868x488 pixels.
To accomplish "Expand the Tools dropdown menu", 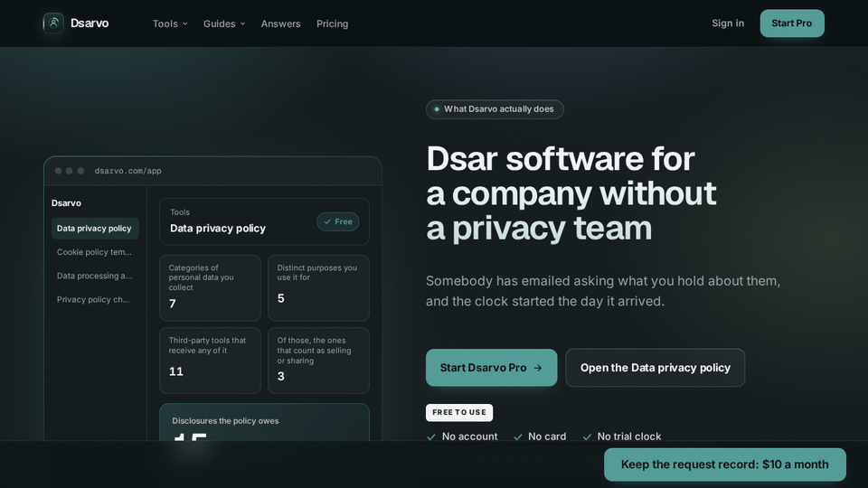I will click(x=170, y=23).
